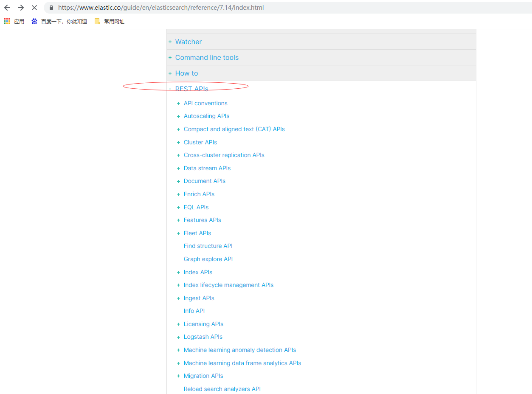Expand ML anomaly detection APIs subsection
The height and width of the screenshot is (394, 532).
point(179,350)
